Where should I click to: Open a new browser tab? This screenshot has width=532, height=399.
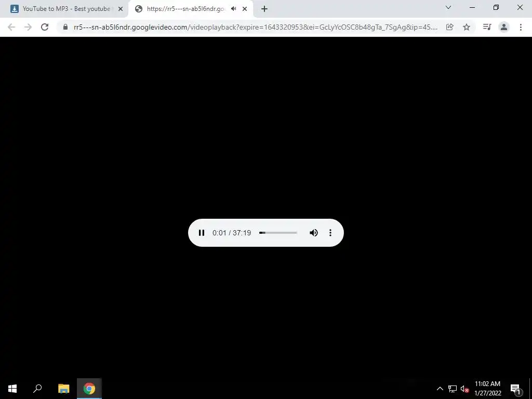(x=264, y=9)
